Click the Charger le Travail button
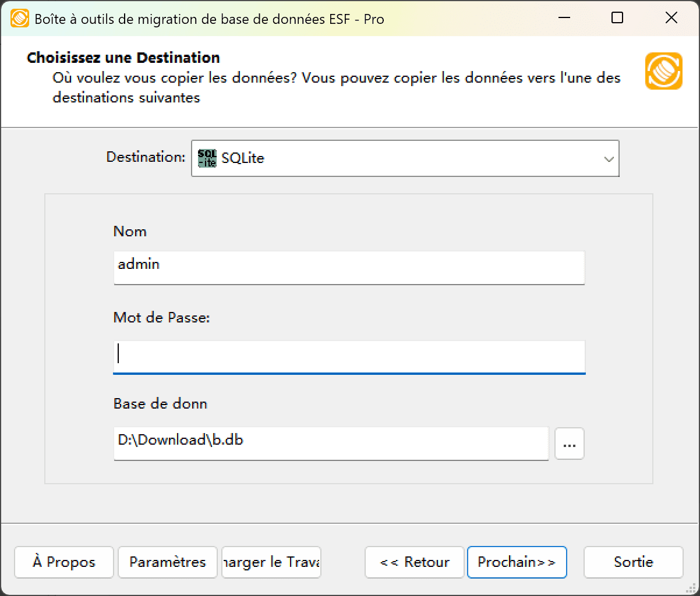This screenshot has width=700, height=596. tap(271, 562)
